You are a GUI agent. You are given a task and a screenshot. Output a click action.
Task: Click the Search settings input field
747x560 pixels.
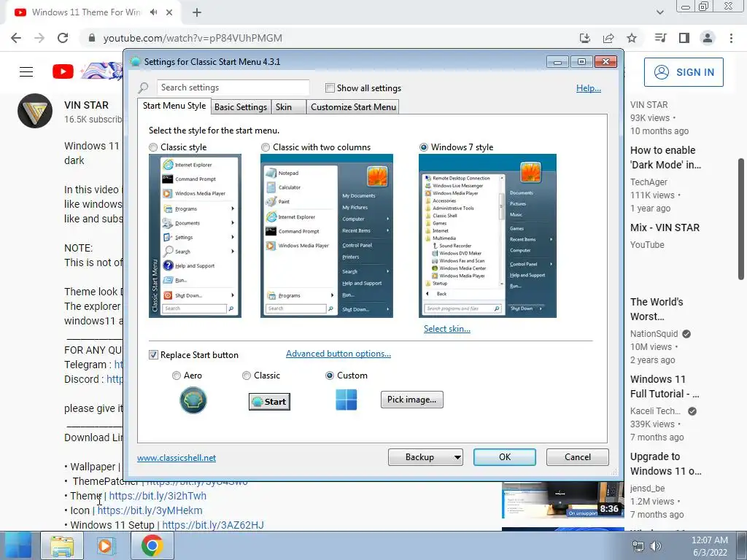coord(233,87)
